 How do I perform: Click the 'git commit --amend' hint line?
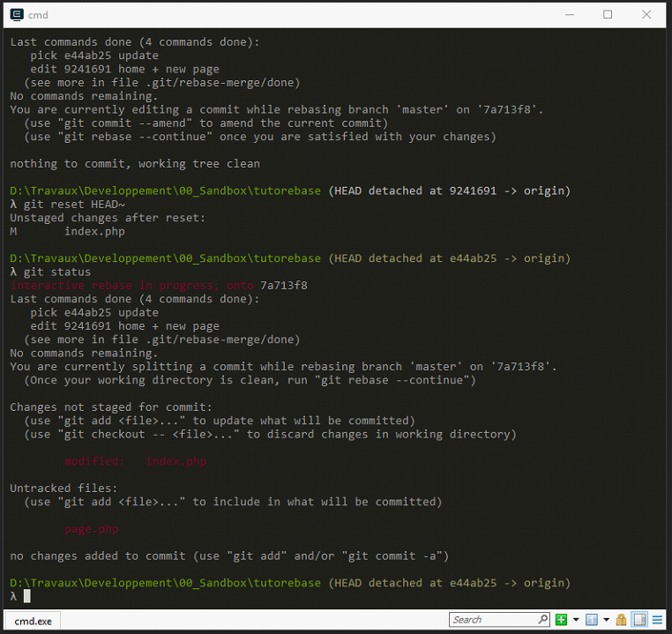(x=205, y=123)
